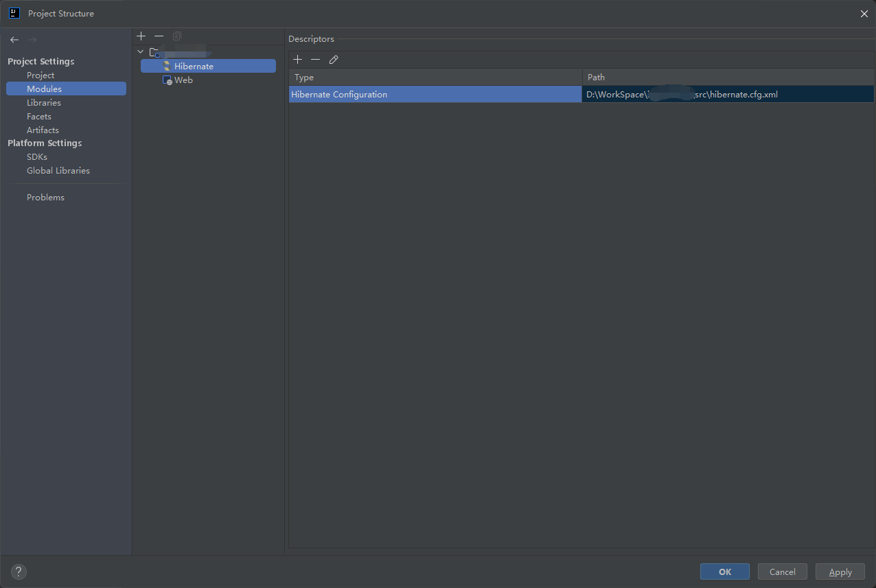Screen dimensions: 876x588
Task: Copy the module using the copy icon
Action: pos(177,36)
